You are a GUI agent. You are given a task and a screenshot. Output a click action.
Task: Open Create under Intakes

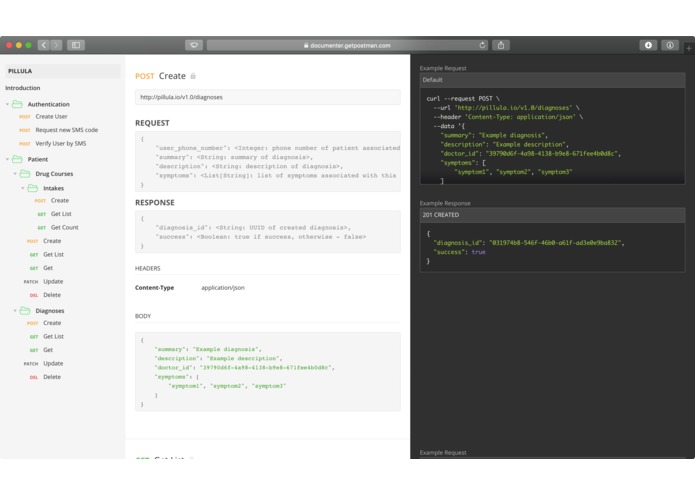(x=60, y=200)
